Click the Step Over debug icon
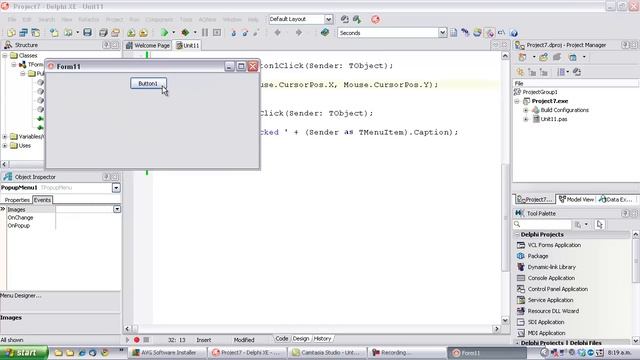 click(245, 33)
